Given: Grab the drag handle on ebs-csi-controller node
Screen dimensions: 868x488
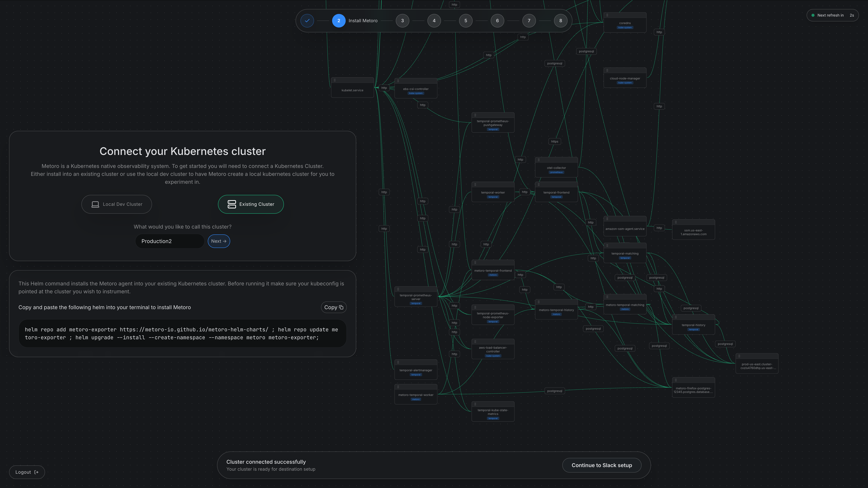Looking at the screenshot, I should pyautogui.click(x=398, y=81).
